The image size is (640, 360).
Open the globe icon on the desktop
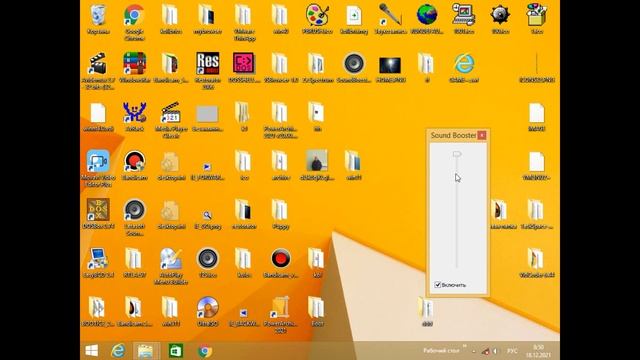click(x=427, y=15)
